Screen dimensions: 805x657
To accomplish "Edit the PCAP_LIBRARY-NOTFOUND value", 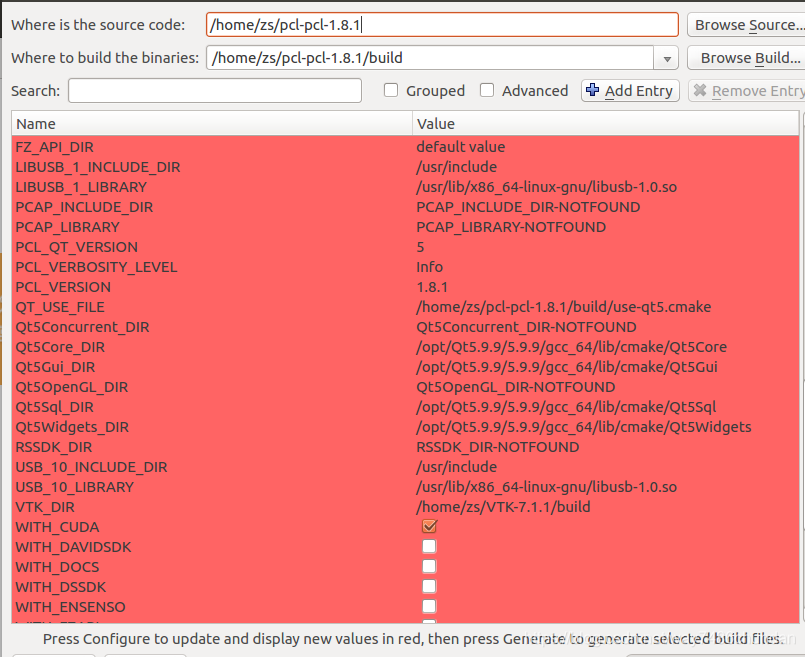I will (x=511, y=227).
